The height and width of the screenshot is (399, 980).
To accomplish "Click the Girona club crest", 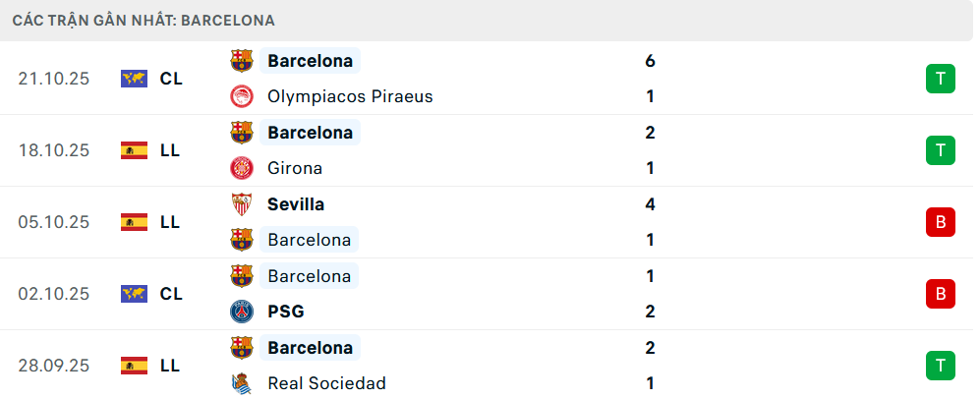I will 241,168.
